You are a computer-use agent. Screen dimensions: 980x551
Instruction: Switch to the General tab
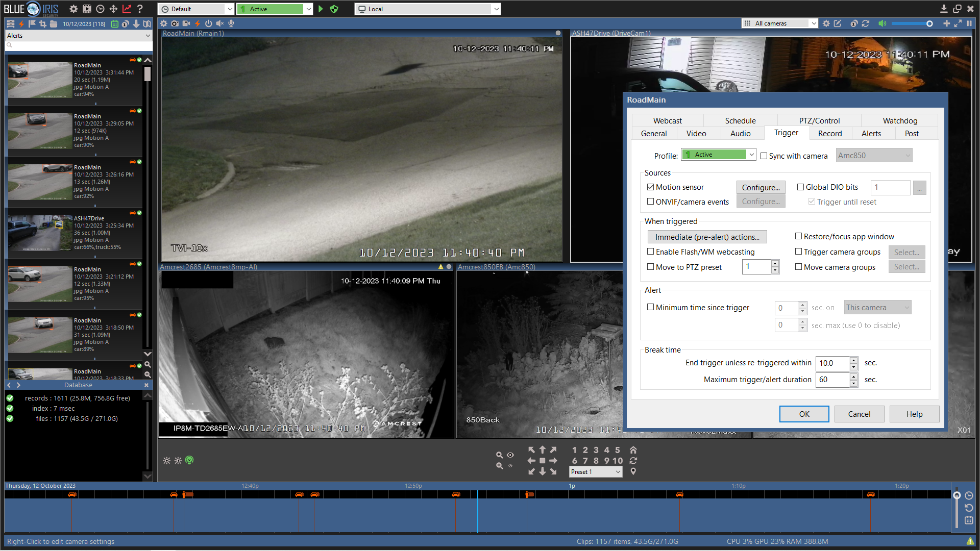[x=654, y=133]
